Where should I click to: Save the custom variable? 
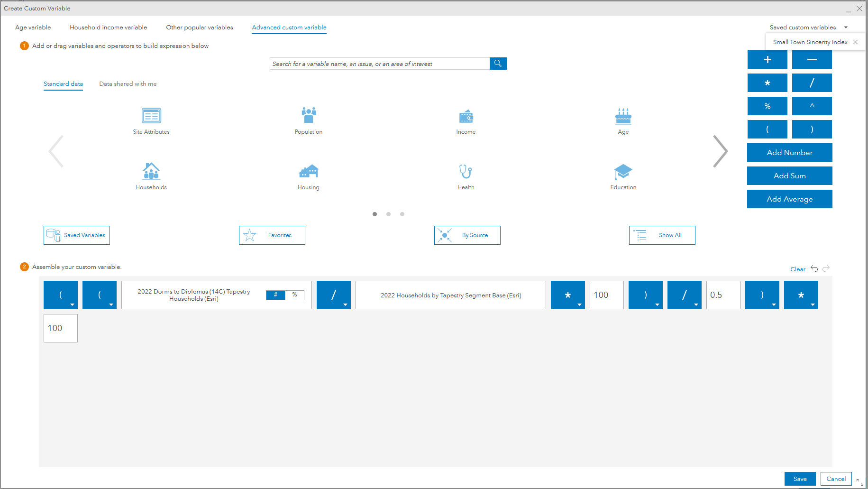tap(800, 479)
